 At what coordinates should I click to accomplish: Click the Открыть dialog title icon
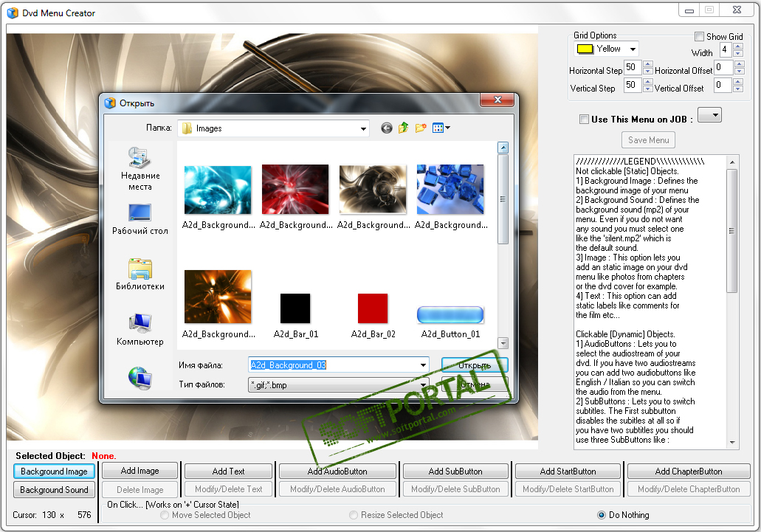coord(111,103)
